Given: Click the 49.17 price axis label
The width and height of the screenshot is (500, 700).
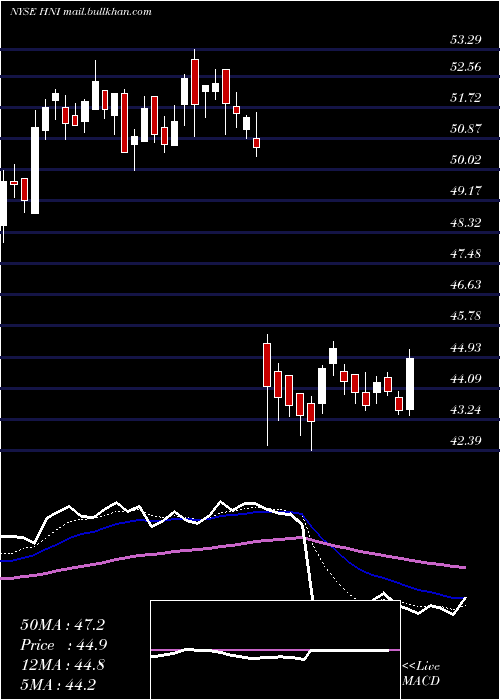Looking at the screenshot, I should pyautogui.click(x=466, y=191).
